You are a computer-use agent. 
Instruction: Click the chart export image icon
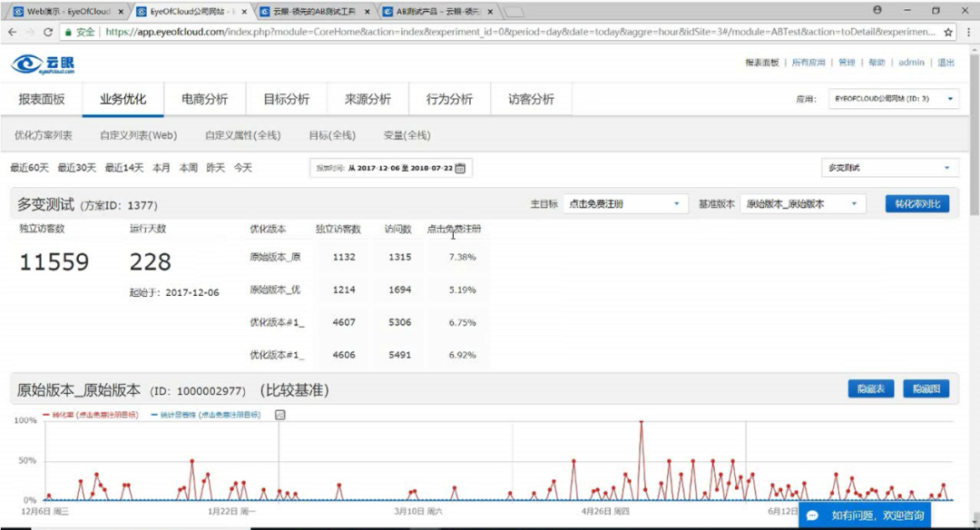click(280, 415)
